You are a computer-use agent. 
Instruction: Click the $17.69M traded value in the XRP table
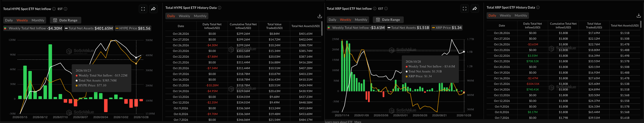(594, 33)
